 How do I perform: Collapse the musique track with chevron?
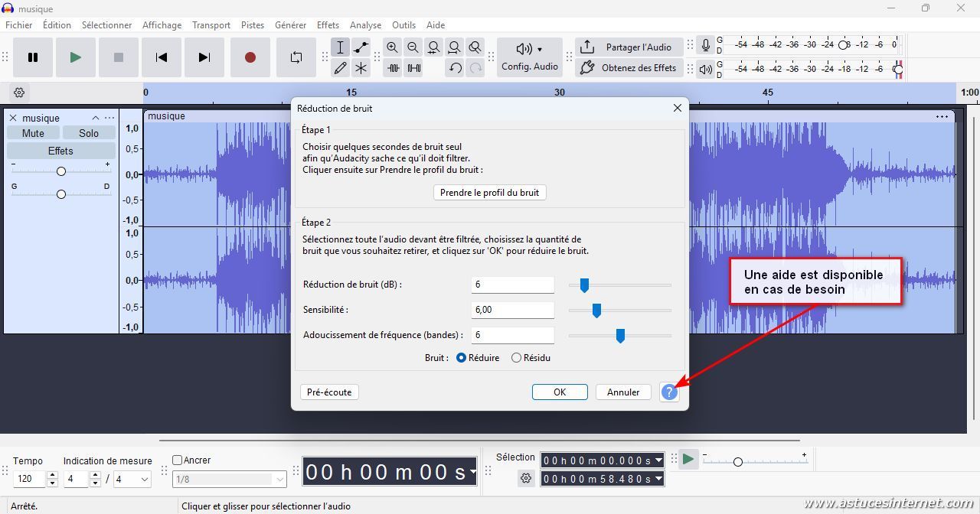pyautogui.click(x=96, y=118)
